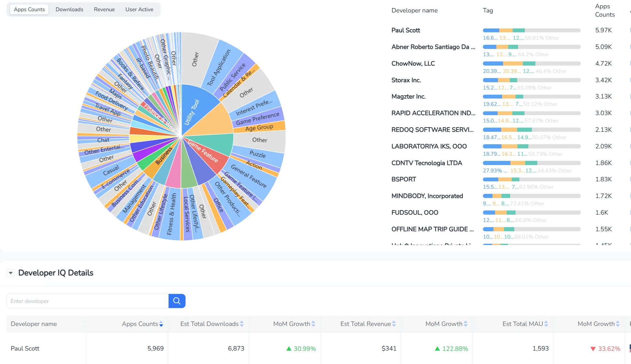Collapse the Developer IQ Details section
The image size is (631, 364).
(11, 273)
